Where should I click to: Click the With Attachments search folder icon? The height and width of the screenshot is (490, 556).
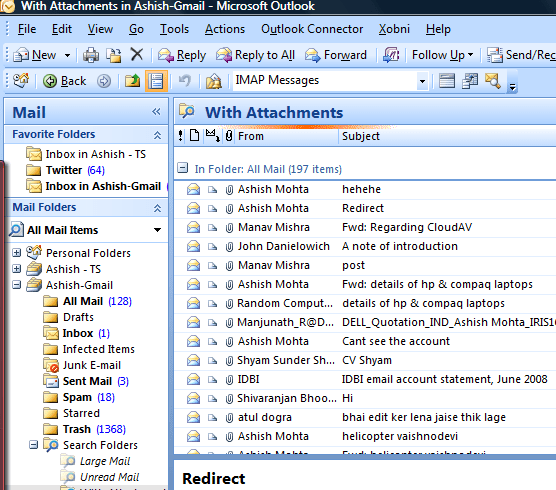point(187,111)
